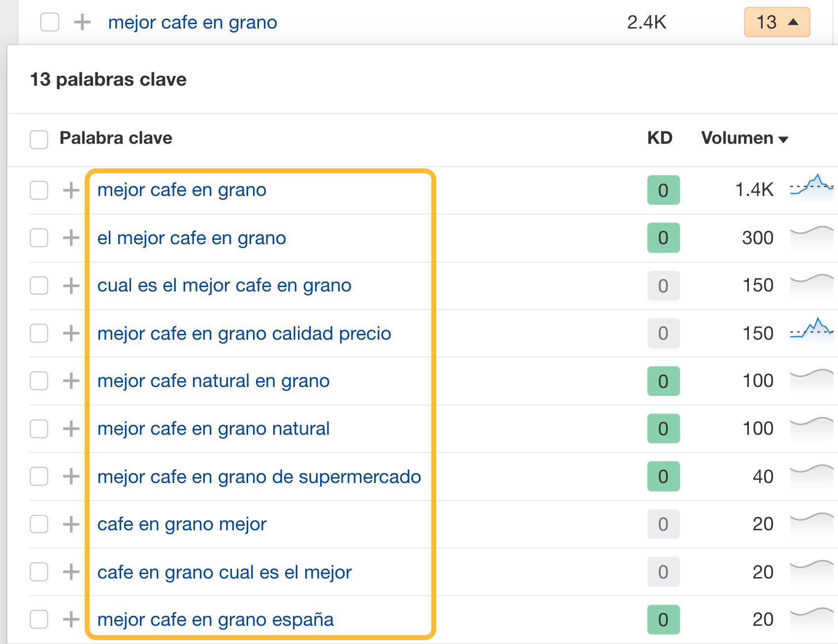Screen dimensions: 838x644
Task: Click the plus icon beside 'mejor cafe en grano españa'
Action: tap(72, 619)
